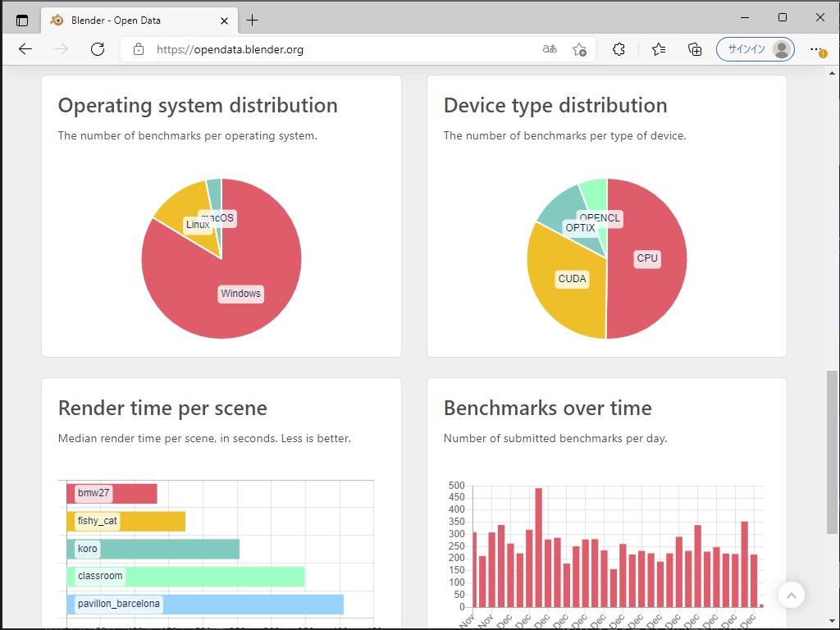Select the Blender - Open Data tab
The width and height of the screenshot is (840, 630).
(139, 21)
